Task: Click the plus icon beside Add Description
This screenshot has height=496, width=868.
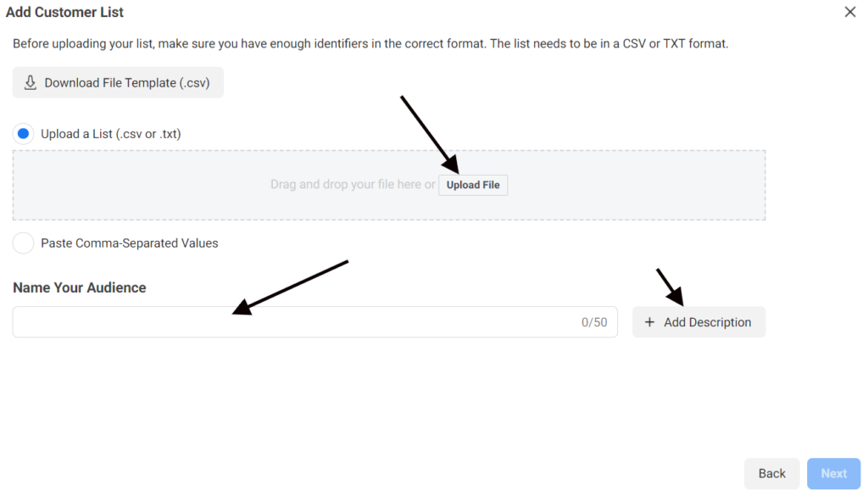Action: point(649,322)
